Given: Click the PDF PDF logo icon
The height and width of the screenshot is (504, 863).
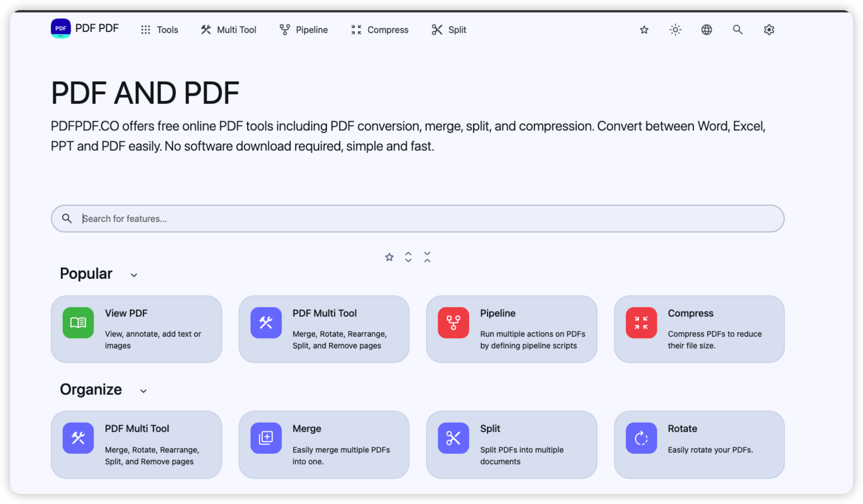Looking at the screenshot, I should tap(61, 28).
